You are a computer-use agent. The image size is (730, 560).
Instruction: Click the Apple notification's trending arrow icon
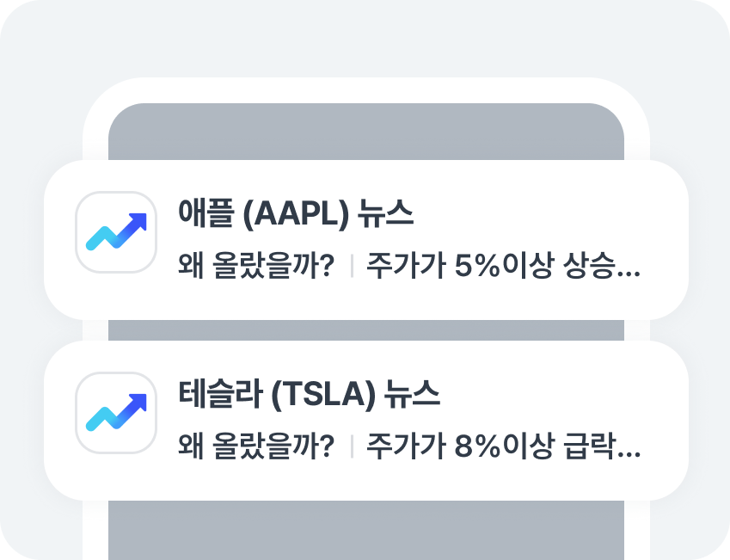[x=116, y=232]
